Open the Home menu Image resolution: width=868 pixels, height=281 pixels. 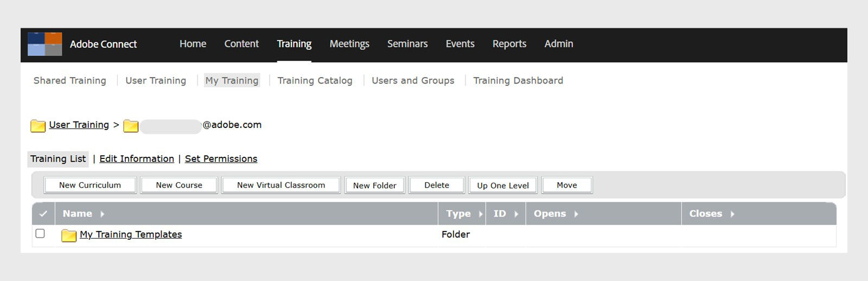coord(193,44)
